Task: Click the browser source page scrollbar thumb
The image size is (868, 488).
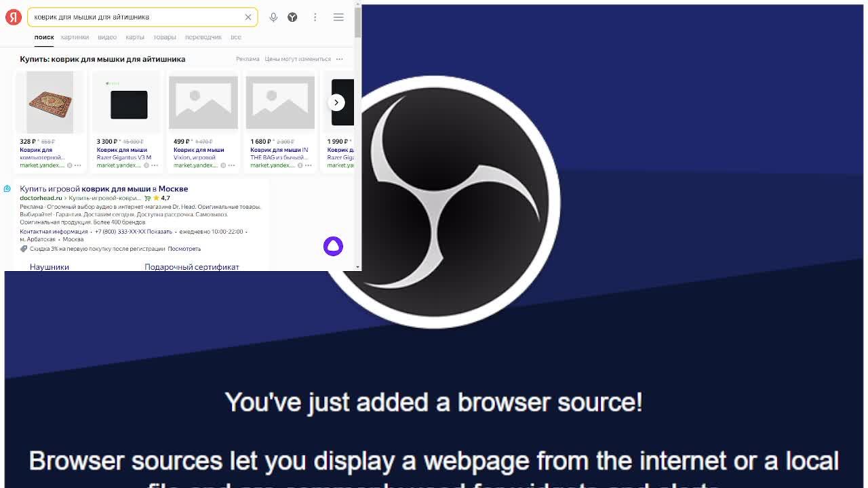Action: tap(357, 22)
